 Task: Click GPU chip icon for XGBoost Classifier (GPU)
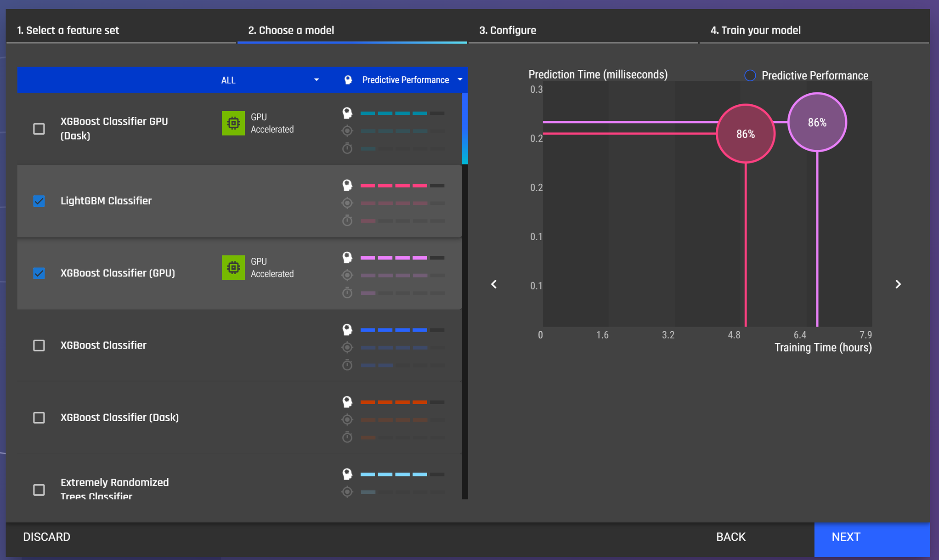pos(233,267)
